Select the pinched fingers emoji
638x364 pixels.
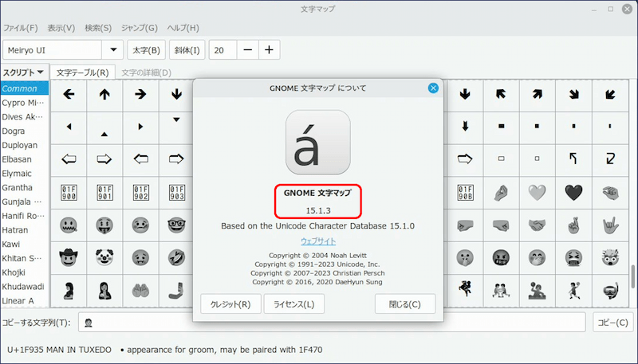coord(501,192)
